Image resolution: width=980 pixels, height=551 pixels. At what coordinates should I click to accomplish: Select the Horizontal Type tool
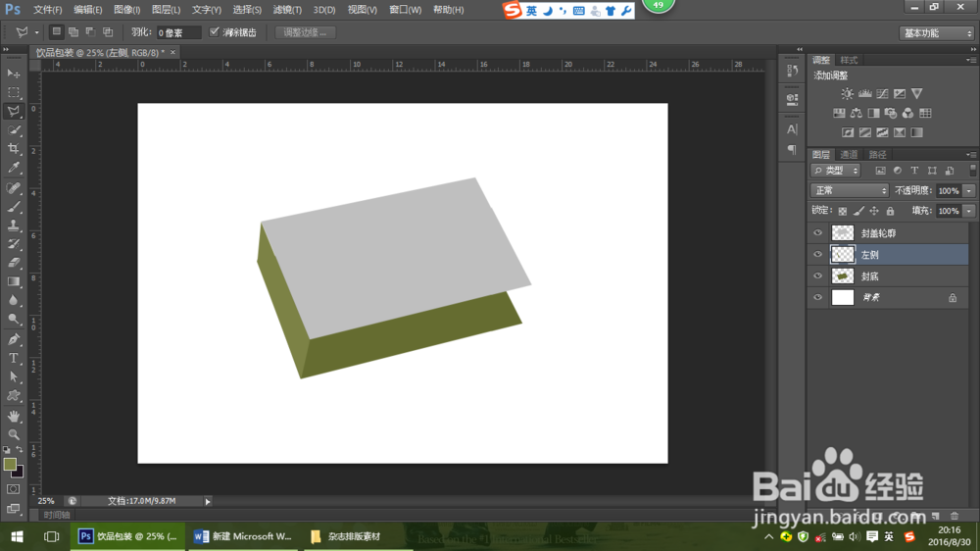(14, 358)
